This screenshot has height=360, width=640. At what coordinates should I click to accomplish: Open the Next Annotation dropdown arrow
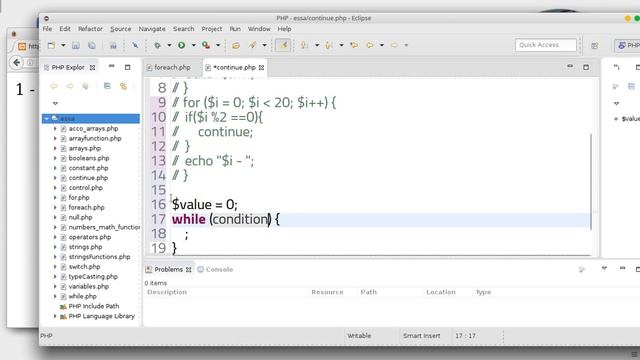pos(317,45)
